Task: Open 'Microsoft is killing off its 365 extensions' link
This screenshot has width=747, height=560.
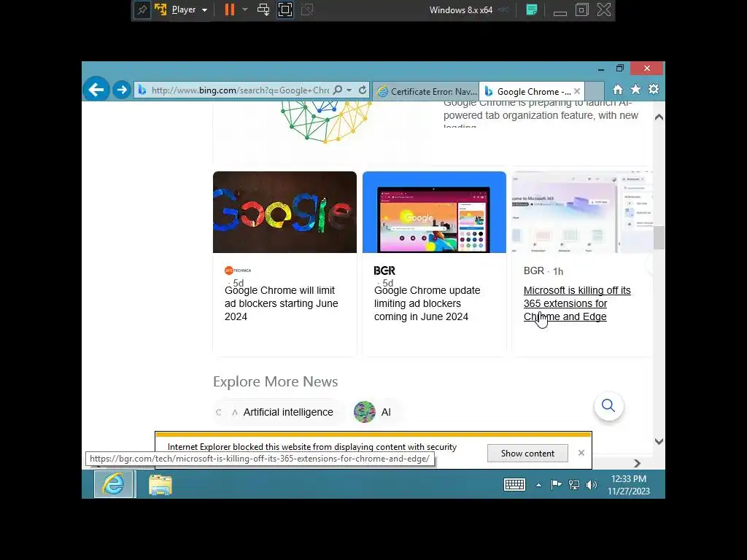Action: pos(577,303)
